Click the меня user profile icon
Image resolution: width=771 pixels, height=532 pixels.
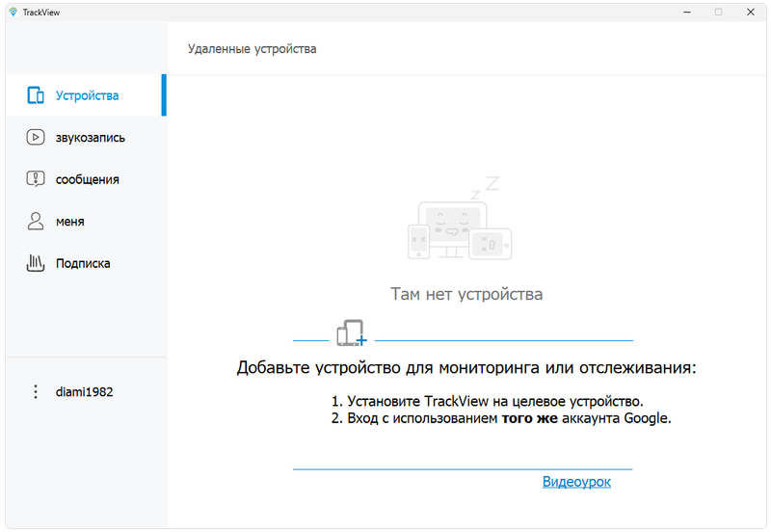[36, 222]
